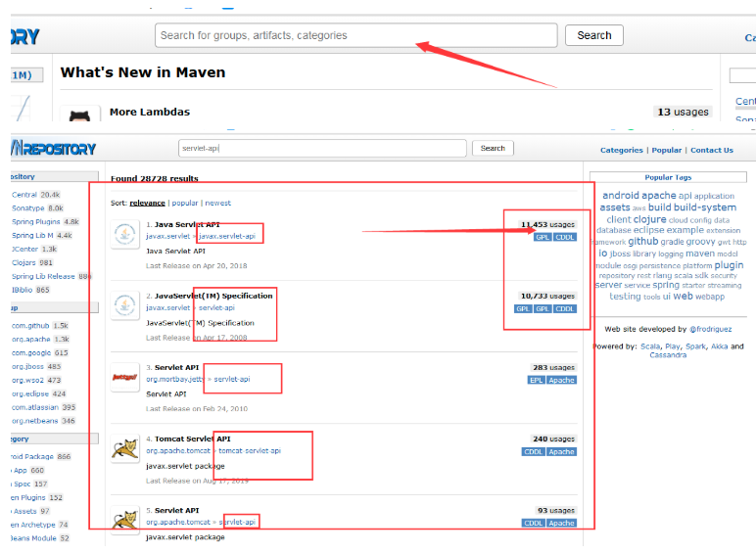This screenshot has height=554, width=756.
Task: Sort results by relevance
Action: (147, 204)
